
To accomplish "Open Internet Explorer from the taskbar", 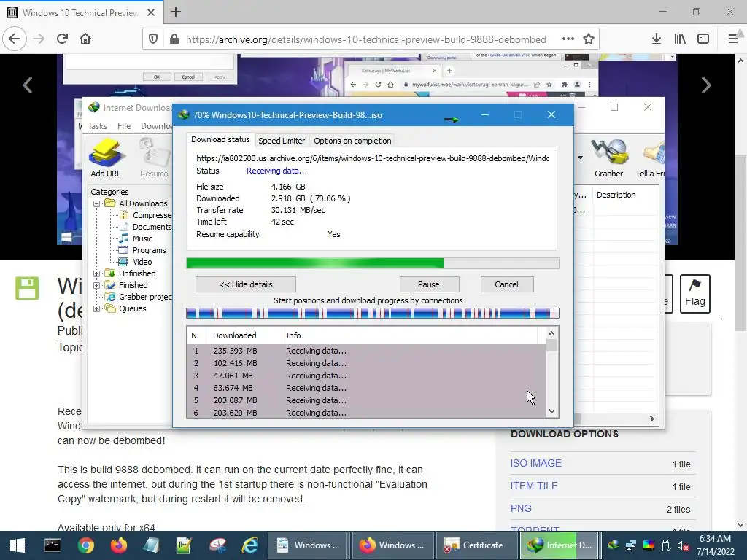I will point(249,545).
